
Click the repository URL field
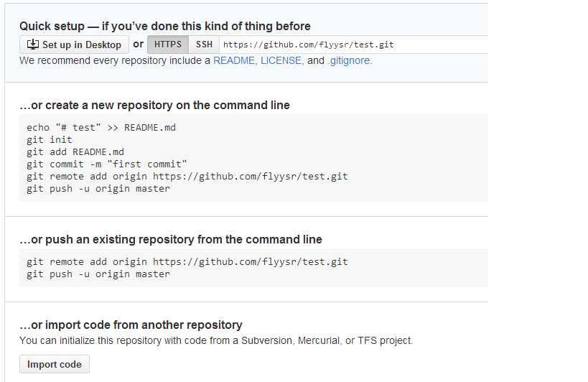click(x=354, y=45)
